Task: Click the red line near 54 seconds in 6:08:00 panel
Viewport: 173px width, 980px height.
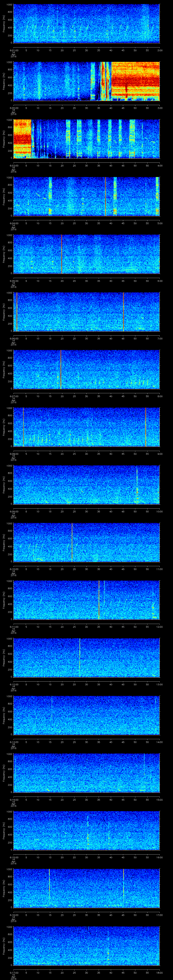Action: 145,427
